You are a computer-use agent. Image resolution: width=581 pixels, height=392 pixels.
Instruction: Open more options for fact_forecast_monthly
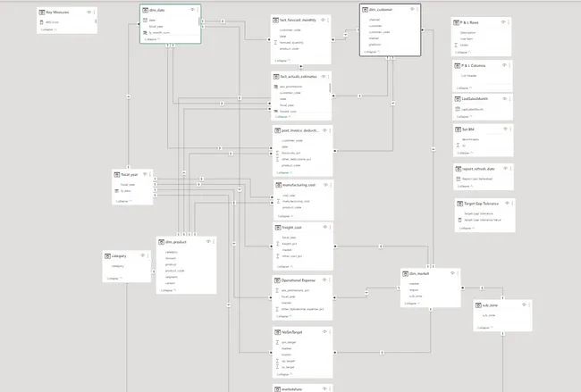pos(328,19)
